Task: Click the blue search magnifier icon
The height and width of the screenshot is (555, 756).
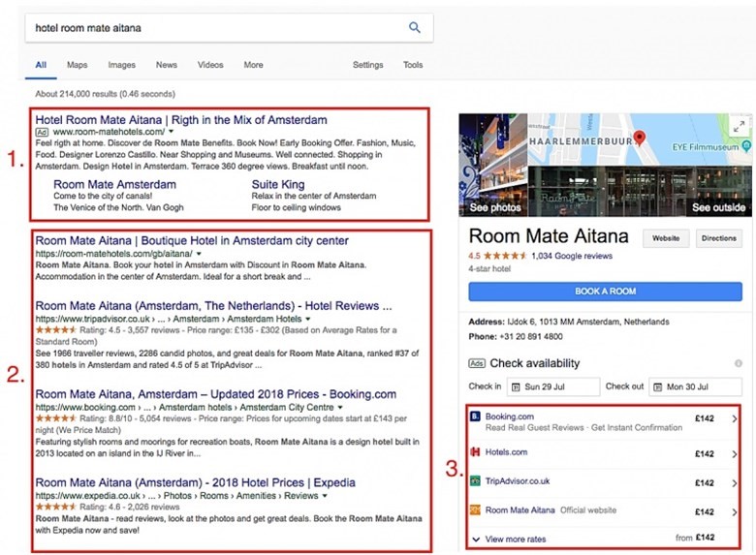Action: [x=415, y=28]
